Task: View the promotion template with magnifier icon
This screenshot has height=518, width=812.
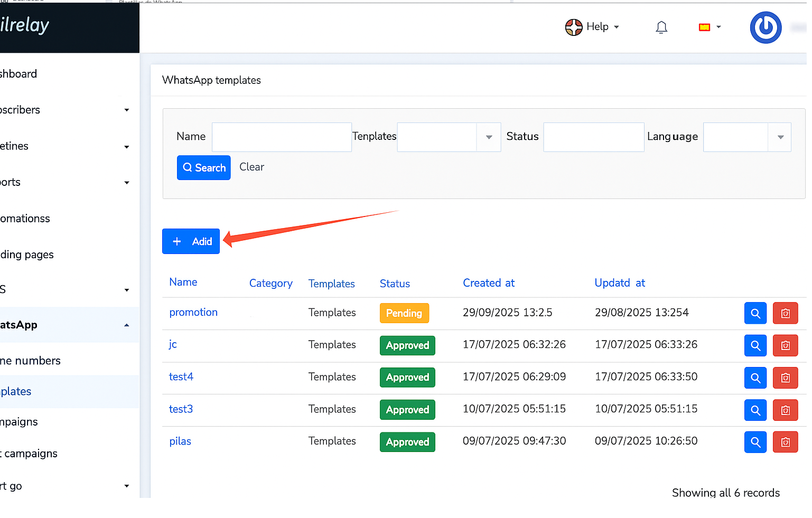Action: point(755,313)
